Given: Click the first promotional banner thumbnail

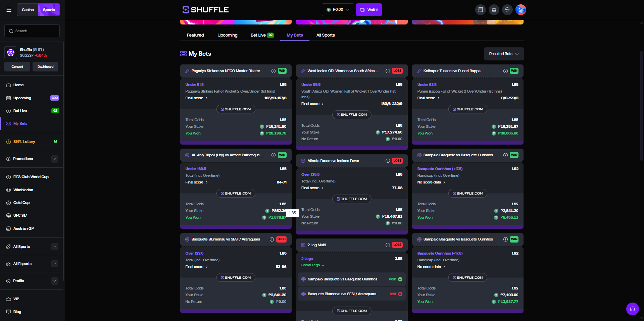Looking at the screenshot, I should (x=236, y=22).
